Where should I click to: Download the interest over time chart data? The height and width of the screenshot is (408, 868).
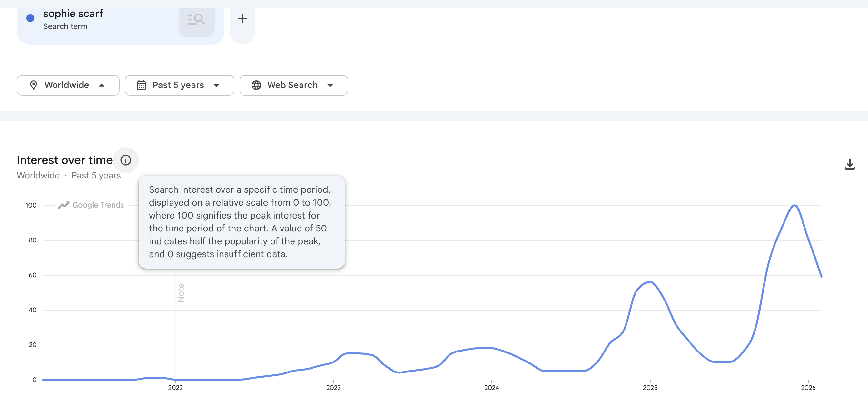(x=850, y=165)
